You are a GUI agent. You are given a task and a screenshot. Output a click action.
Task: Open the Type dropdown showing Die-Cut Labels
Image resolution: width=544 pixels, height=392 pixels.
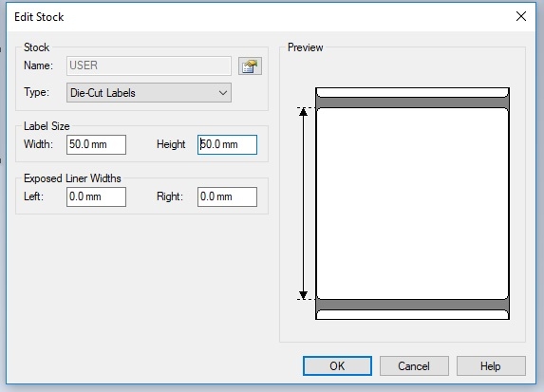pos(149,93)
